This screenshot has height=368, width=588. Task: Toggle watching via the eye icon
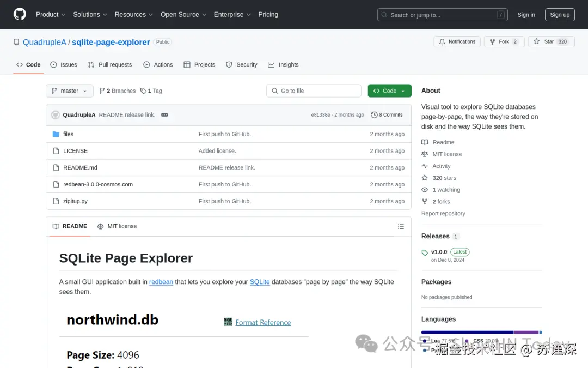(x=424, y=189)
